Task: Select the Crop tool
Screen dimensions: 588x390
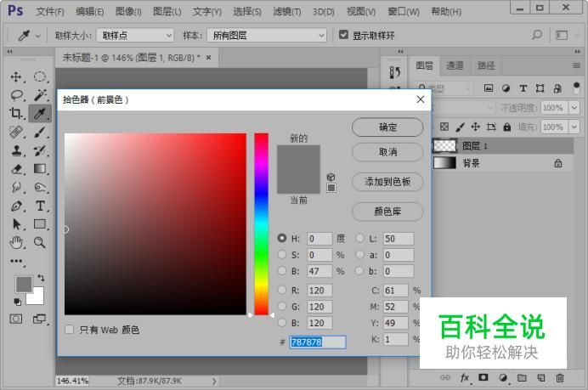Action: click(x=16, y=113)
